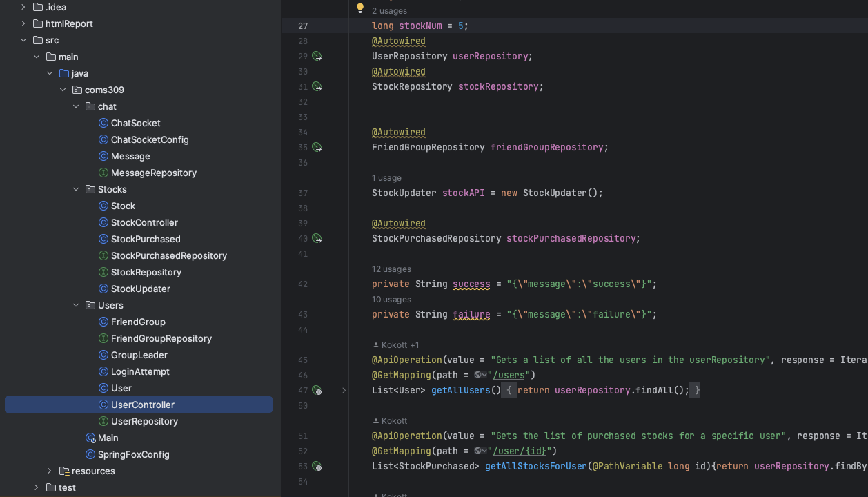Collapse the Stocks package

click(x=76, y=189)
